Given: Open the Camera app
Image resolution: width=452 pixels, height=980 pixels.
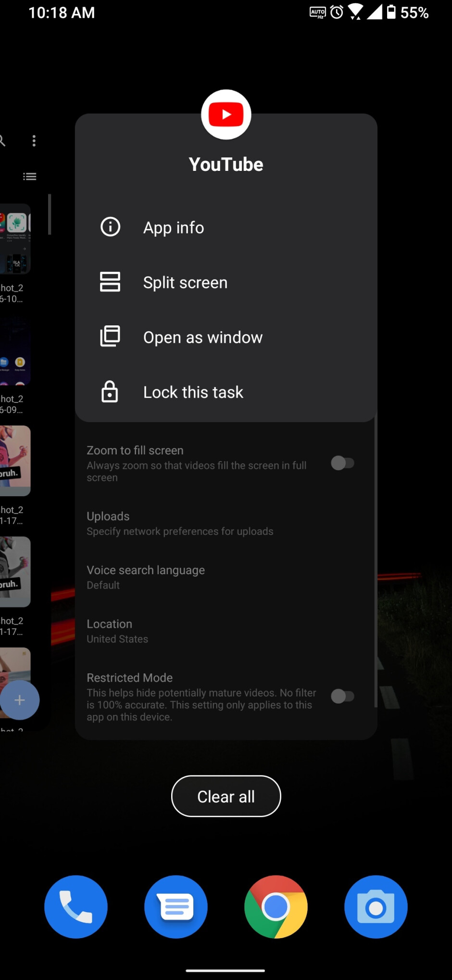Looking at the screenshot, I should tap(376, 906).
